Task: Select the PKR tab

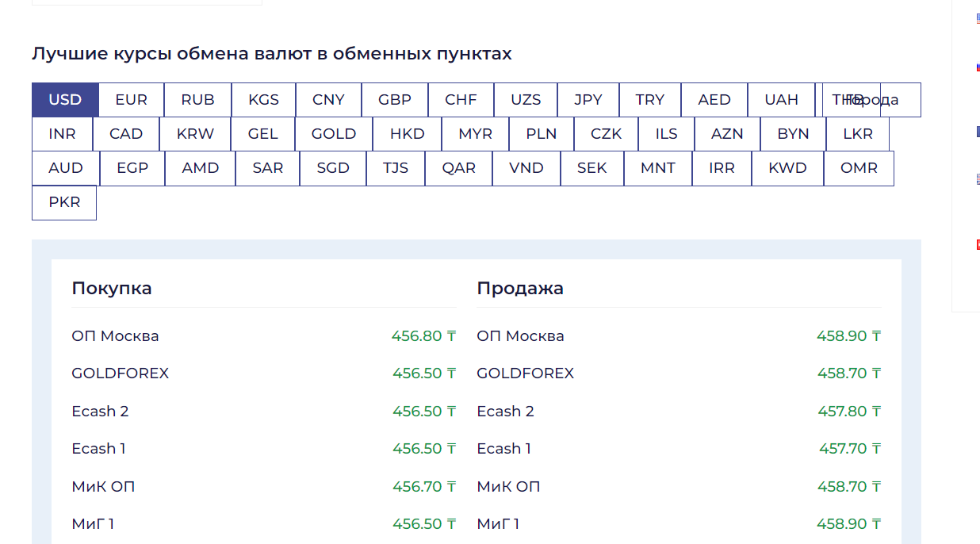Action: 64,202
